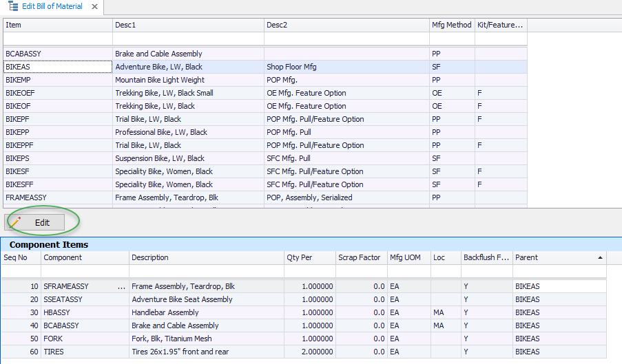The image size is (622, 364).
Task: Sort components by Seq No header
Action: click(x=21, y=258)
